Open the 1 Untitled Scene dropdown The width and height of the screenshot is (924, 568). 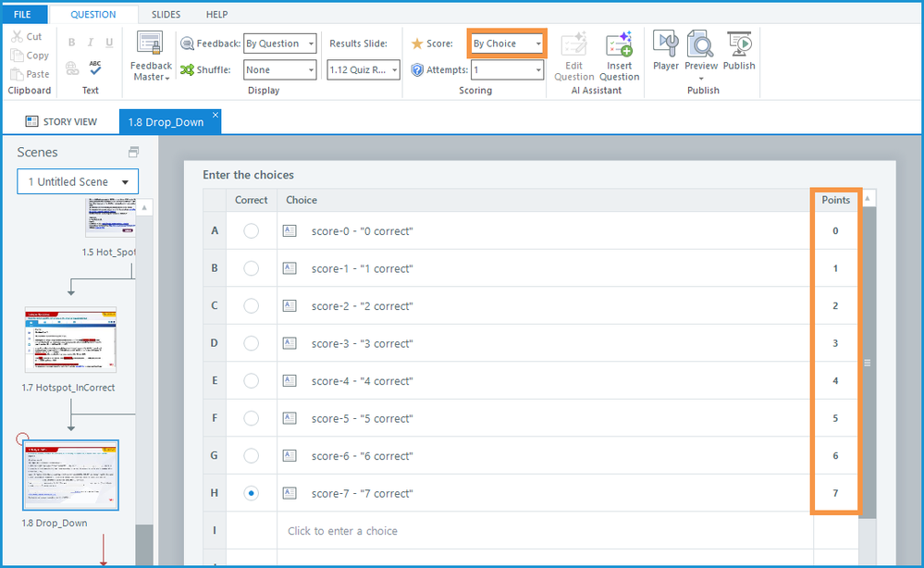point(78,182)
